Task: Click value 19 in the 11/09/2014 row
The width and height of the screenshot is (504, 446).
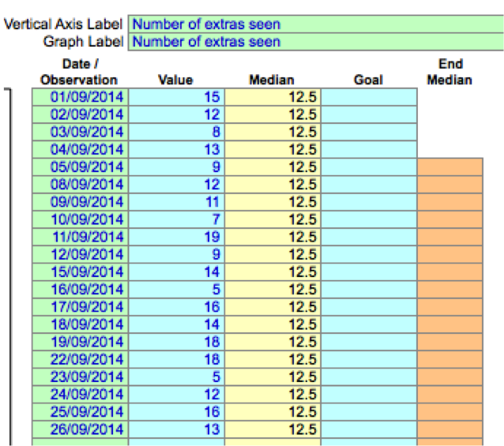Action: click(176, 237)
